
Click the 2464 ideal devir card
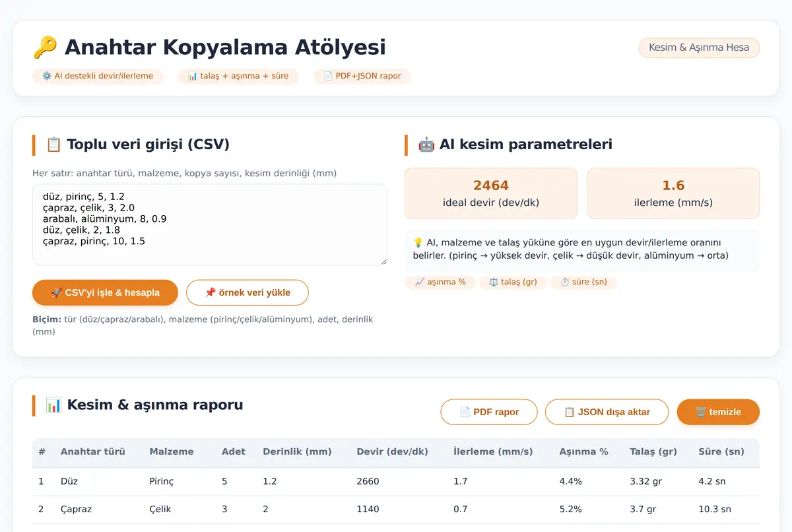pos(491,193)
